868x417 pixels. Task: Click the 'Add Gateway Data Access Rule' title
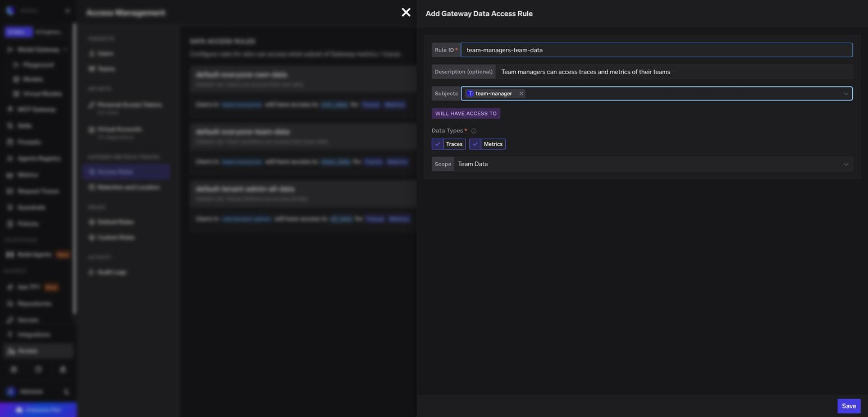[x=479, y=13]
